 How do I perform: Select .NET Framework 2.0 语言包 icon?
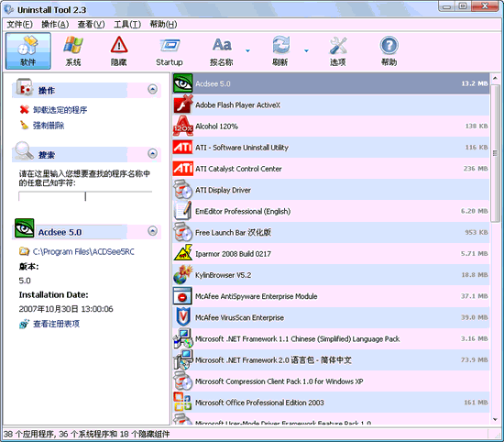click(183, 359)
